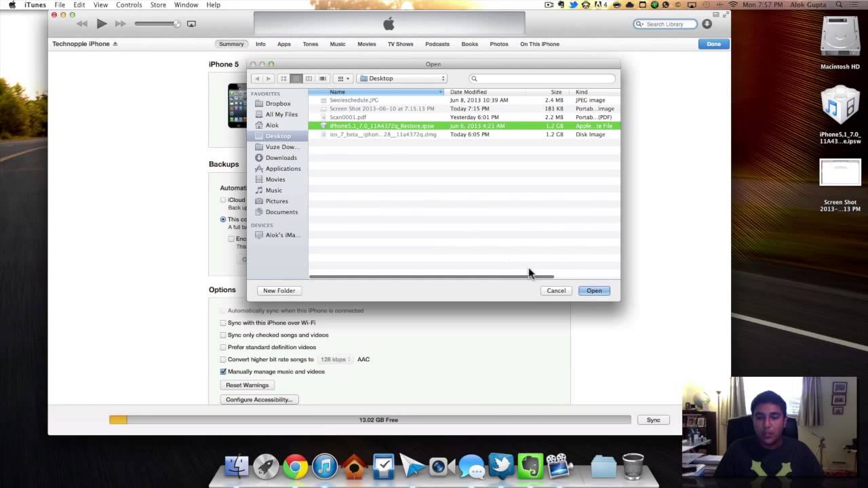Focus the Open dialog search field
The image size is (868, 488).
[x=542, y=79]
